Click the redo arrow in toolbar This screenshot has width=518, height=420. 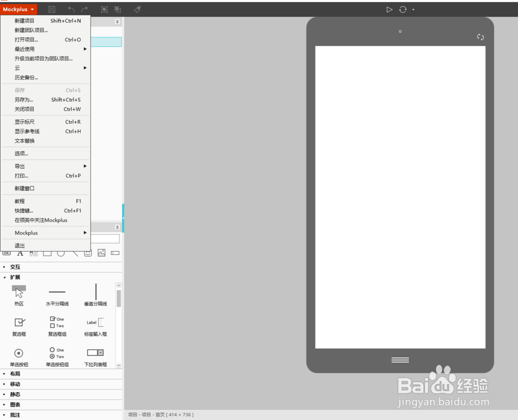coord(84,9)
